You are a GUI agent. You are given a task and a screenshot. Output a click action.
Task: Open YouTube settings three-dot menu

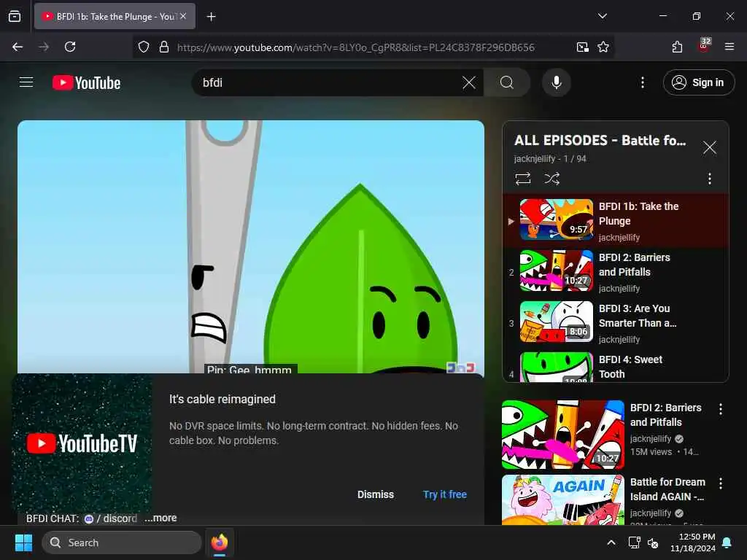click(x=642, y=82)
